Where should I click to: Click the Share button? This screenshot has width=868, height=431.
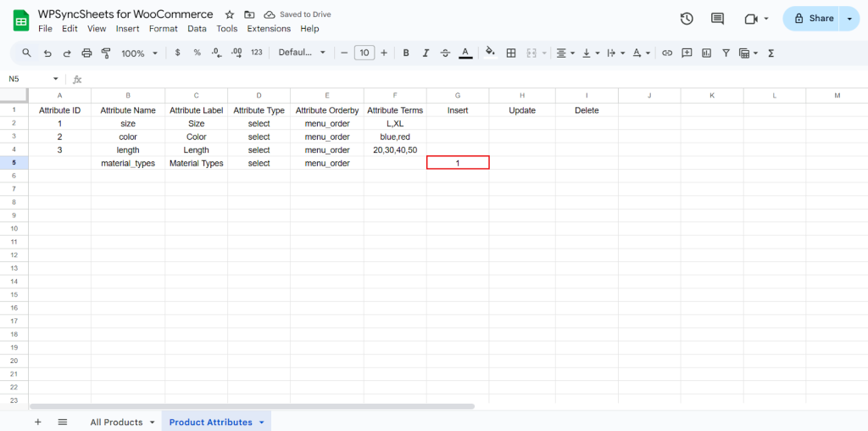(811, 19)
